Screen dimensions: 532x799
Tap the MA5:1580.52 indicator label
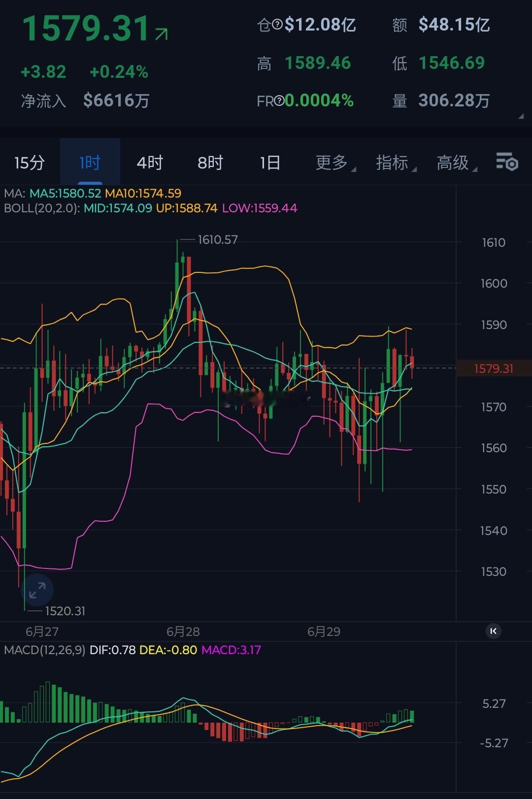[65, 193]
